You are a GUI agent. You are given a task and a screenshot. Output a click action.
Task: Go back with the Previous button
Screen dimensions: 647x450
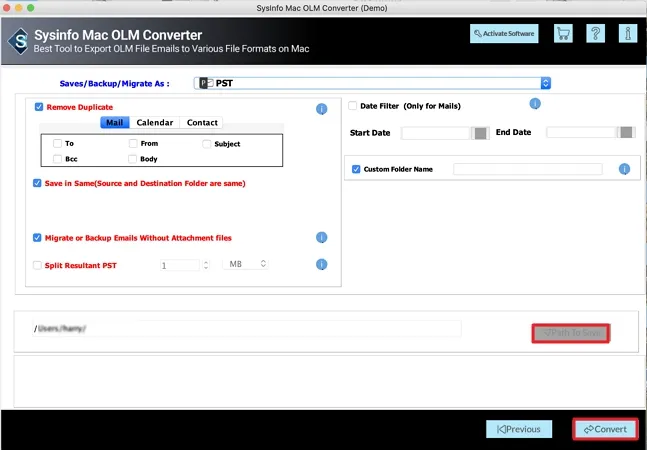519,429
